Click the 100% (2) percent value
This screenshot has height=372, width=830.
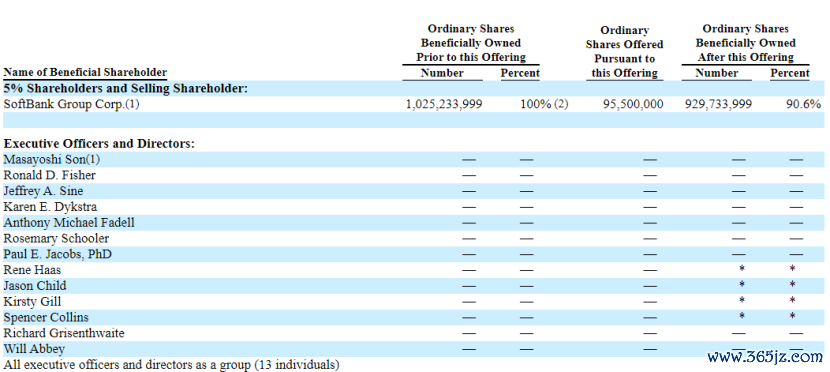coord(544,104)
